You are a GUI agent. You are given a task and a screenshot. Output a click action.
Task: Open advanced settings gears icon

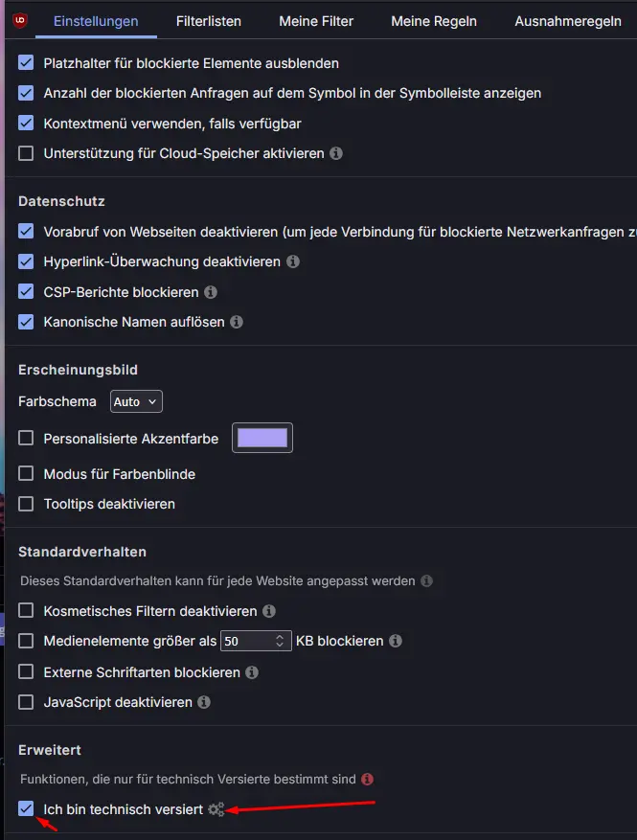click(x=216, y=809)
